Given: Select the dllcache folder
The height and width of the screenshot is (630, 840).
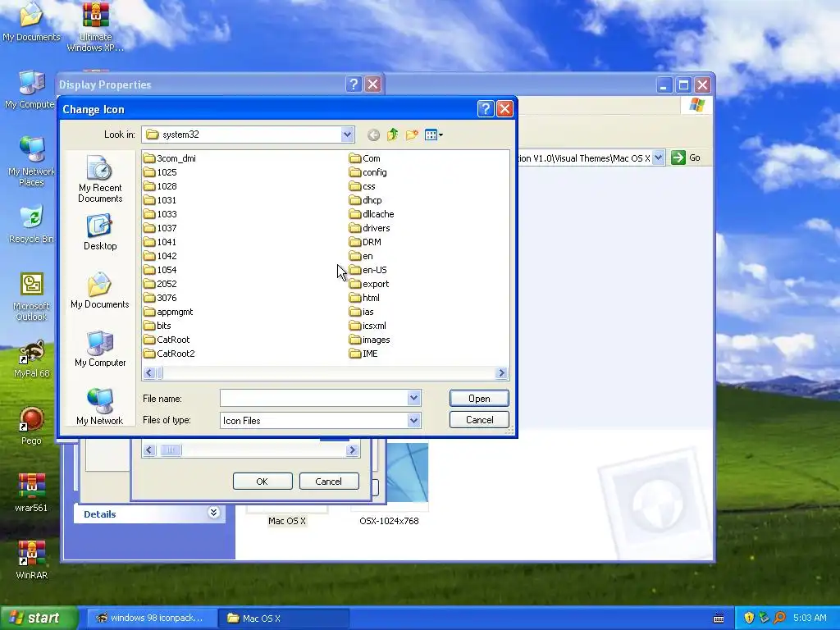Looking at the screenshot, I should coord(372,214).
